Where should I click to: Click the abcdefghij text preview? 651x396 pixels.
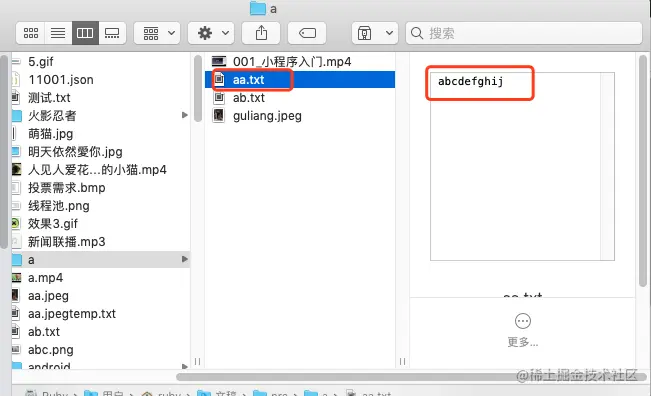(470, 81)
